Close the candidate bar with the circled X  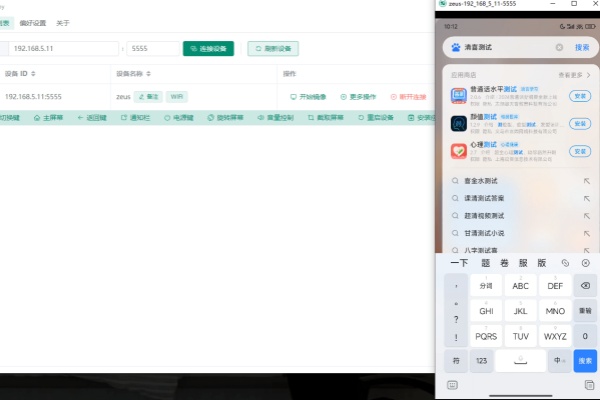tap(586, 263)
